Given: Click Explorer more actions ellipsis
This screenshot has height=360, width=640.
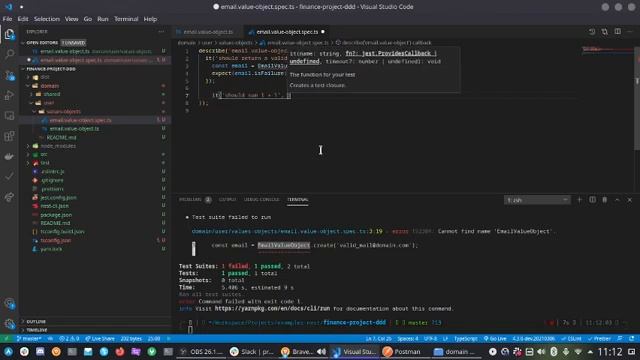Looking at the screenshot, I should tap(162, 31).
